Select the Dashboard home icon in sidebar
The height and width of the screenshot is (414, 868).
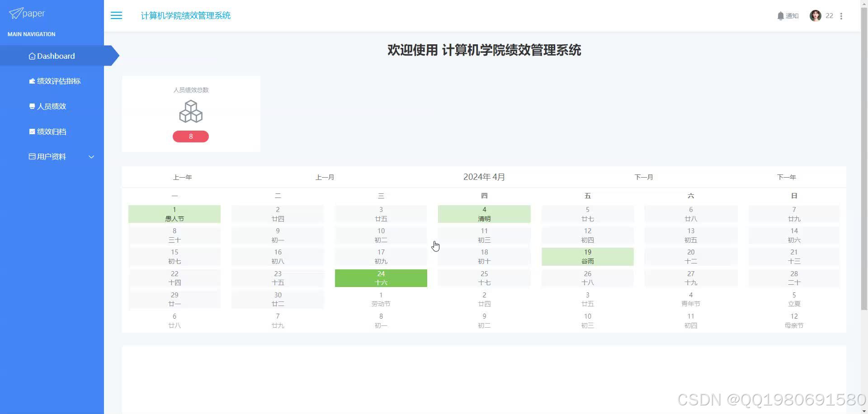click(x=32, y=56)
